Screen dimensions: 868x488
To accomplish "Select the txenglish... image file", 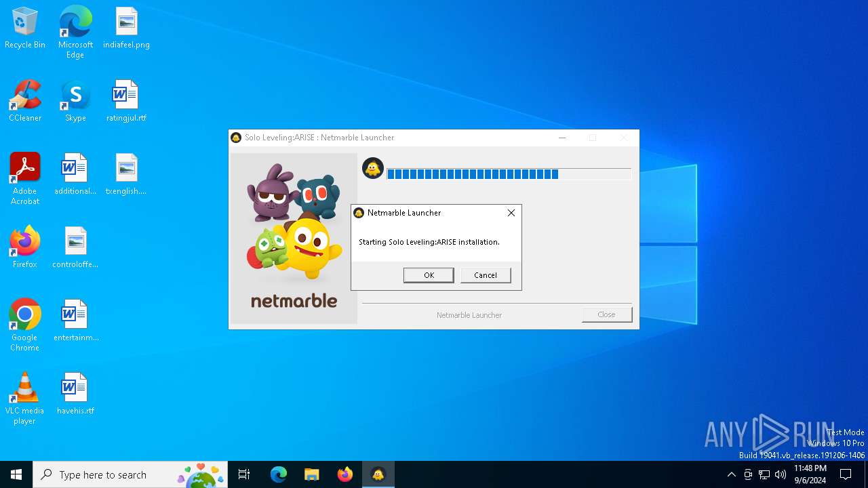I will (127, 175).
